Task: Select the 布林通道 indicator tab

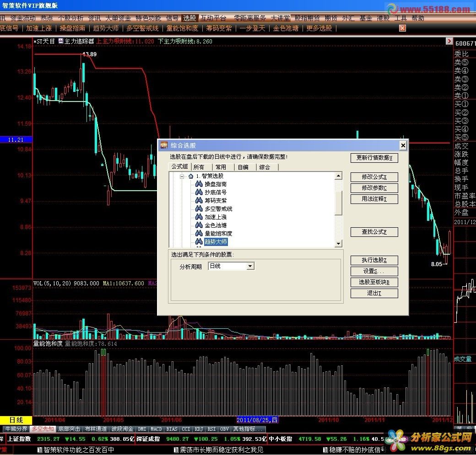Action: click(x=96, y=429)
